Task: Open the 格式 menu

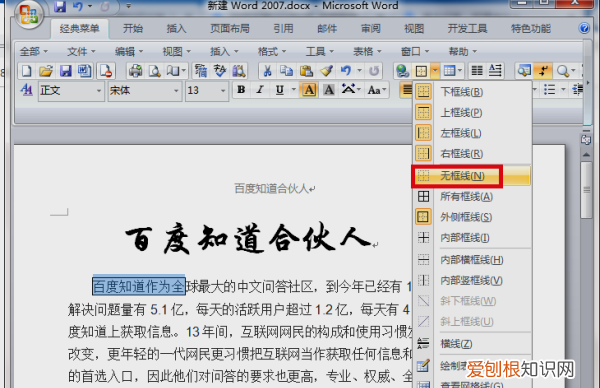Action: click(272, 51)
